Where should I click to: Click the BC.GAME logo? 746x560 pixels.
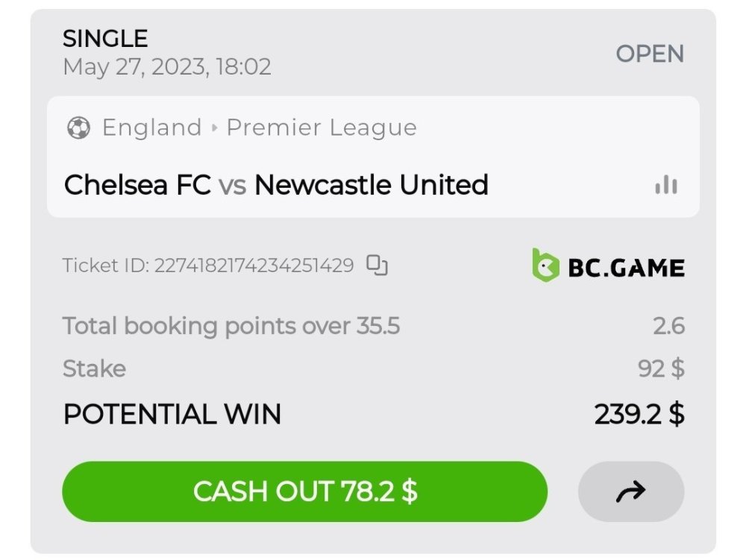coord(608,266)
